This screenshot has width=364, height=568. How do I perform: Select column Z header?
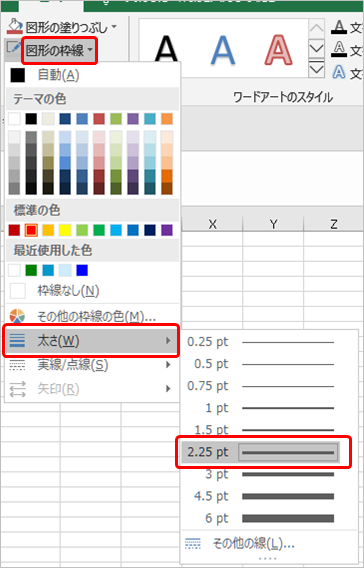click(x=334, y=224)
